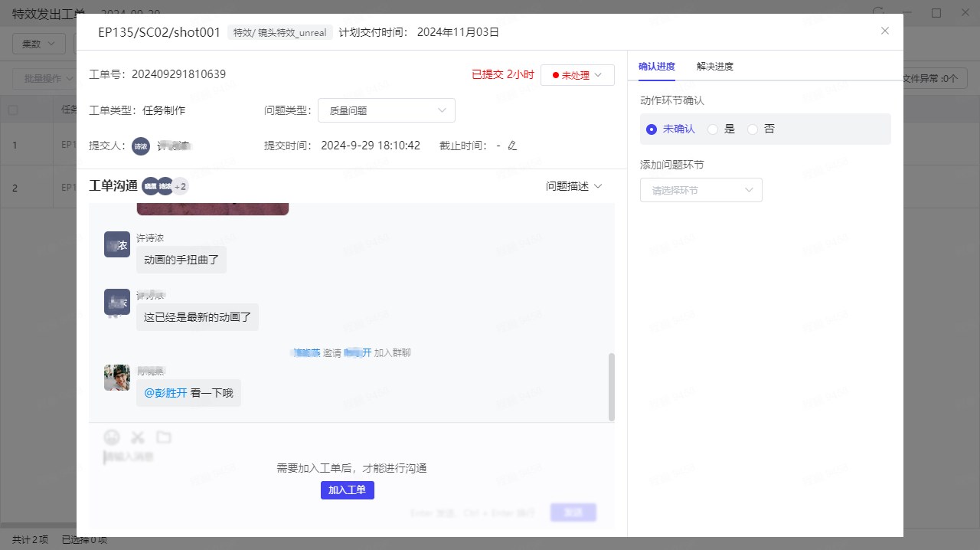Click the @彭胜开 mention link

pyautogui.click(x=165, y=393)
